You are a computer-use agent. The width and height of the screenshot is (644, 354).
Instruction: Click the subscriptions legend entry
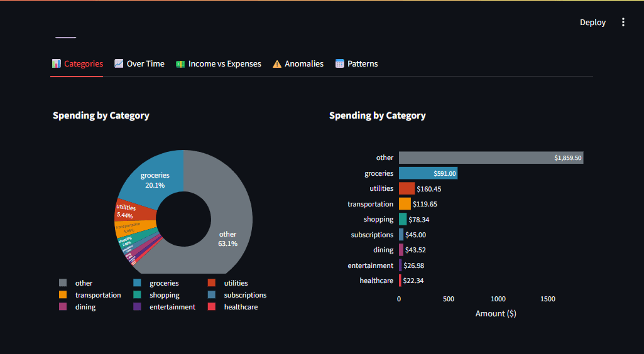tap(244, 295)
